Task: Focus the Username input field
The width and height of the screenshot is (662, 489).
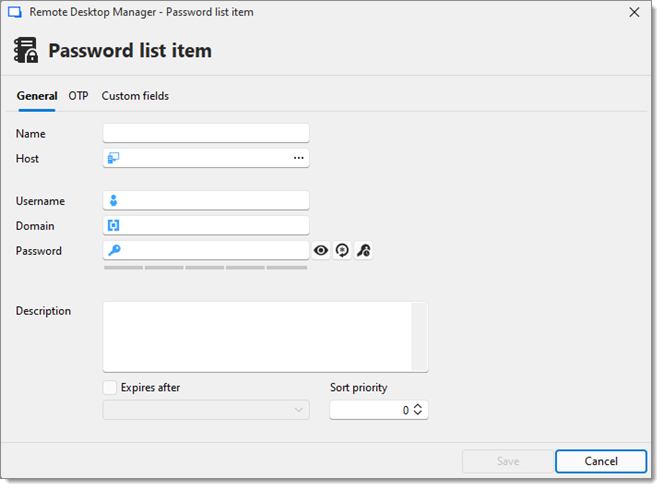Action: coord(206,201)
